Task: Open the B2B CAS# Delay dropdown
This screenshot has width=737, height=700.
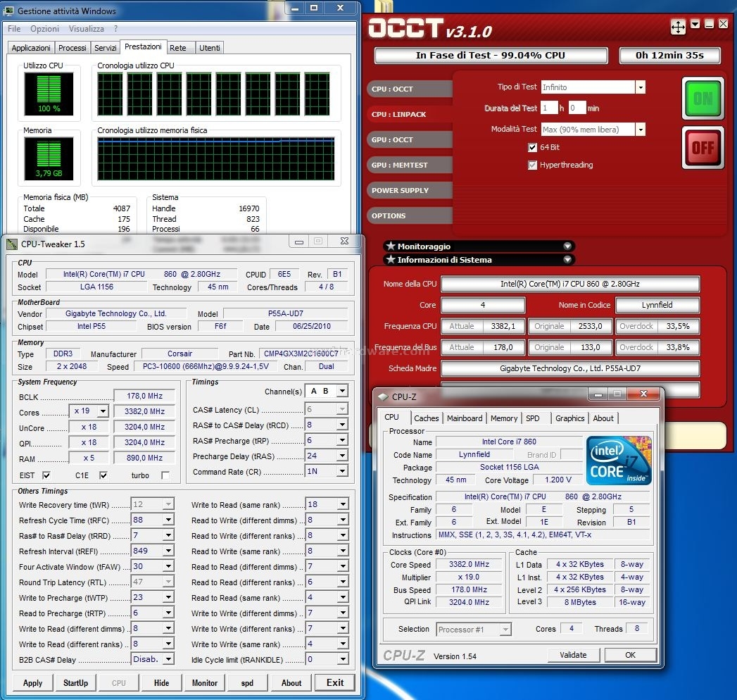Action: (x=168, y=660)
